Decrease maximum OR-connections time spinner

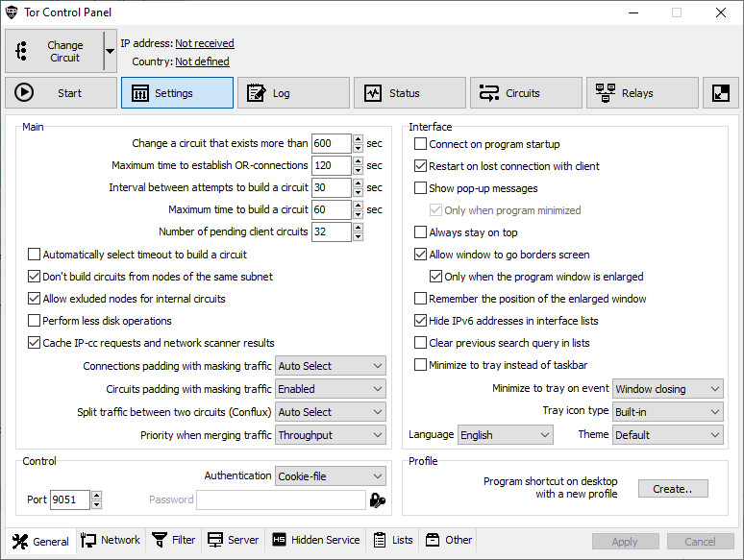click(x=359, y=171)
